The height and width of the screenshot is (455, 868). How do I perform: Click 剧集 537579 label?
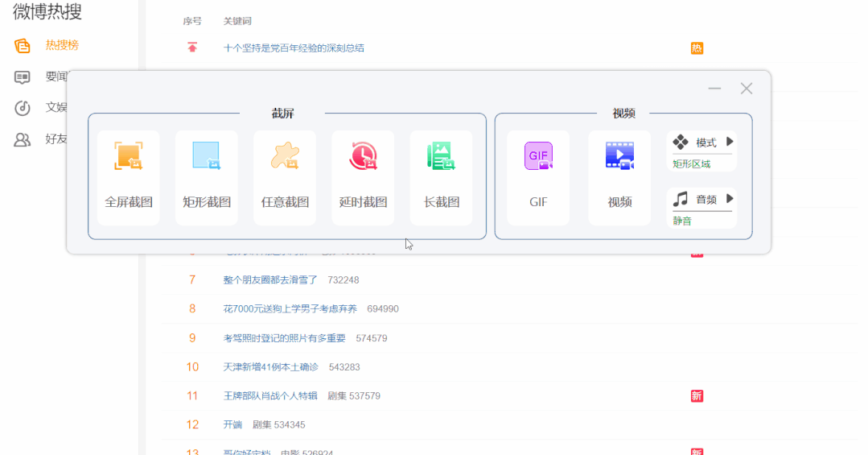(354, 395)
